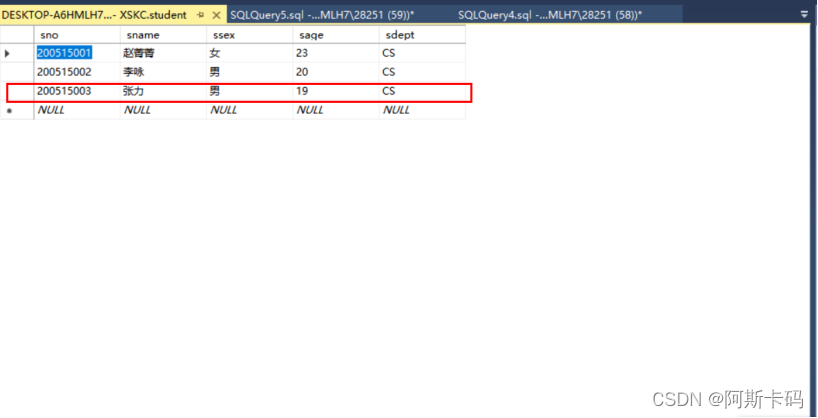This screenshot has height=418, width=818.
Task: Open the SQLQuery4.sql tab
Action: (x=550, y=15)
